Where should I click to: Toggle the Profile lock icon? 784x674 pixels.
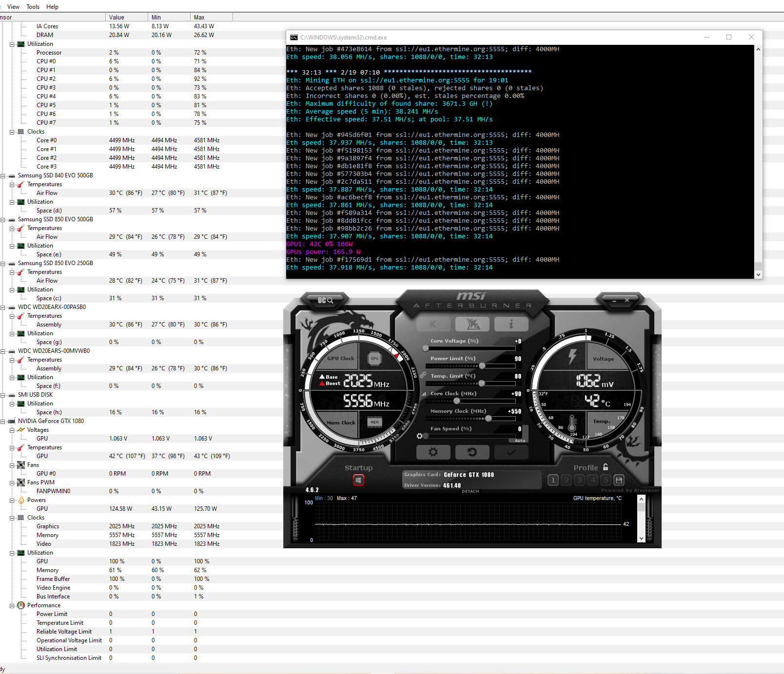(x=606, y=467)
